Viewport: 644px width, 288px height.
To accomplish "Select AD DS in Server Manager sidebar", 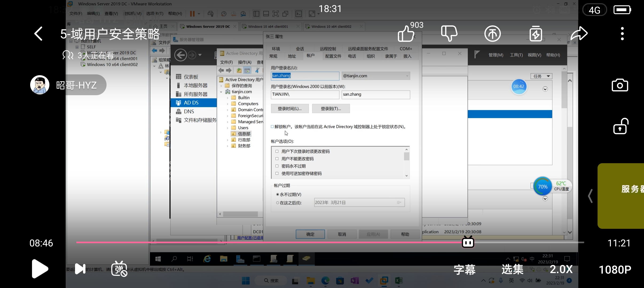I will point(194,103).
